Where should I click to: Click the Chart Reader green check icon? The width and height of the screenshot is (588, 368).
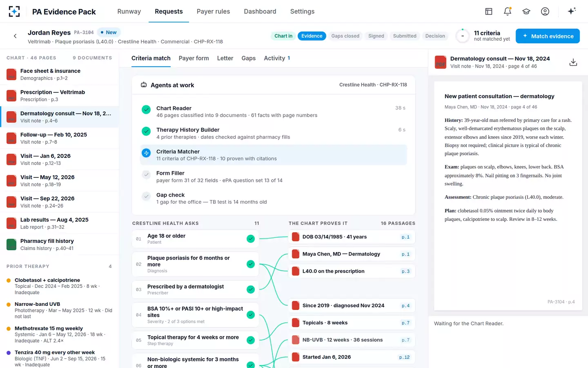click(146, 110)
